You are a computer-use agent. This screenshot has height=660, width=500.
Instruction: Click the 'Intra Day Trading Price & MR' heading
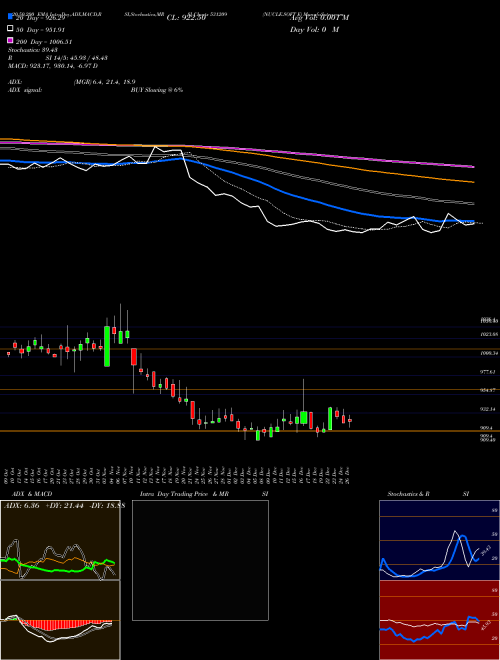[184, 494]
